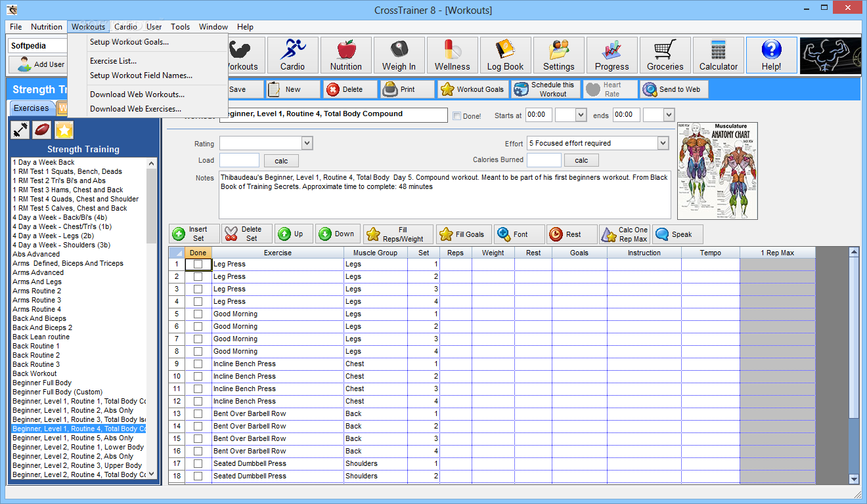This screenshot has width=867, height=504.
Task: Switch to the Exercises tab
Action: click(31, 108)
